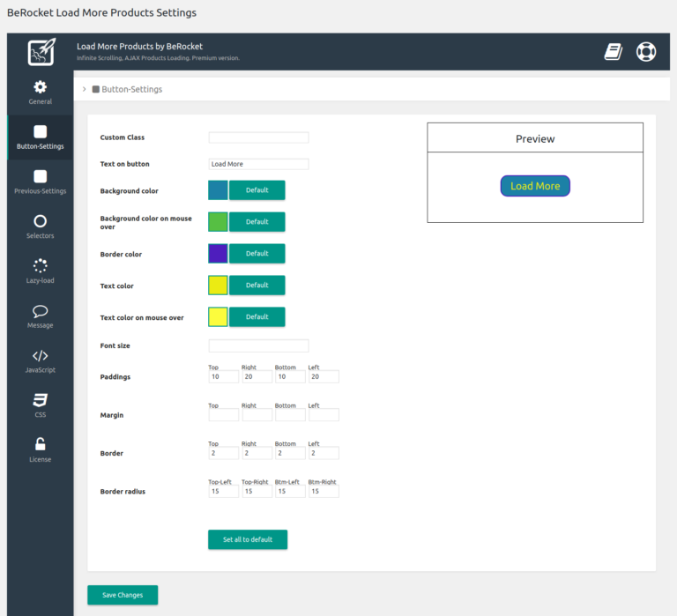Focus the Text on button field
Viewport: 677px width, 616px height.
click(x=258, y=164)
